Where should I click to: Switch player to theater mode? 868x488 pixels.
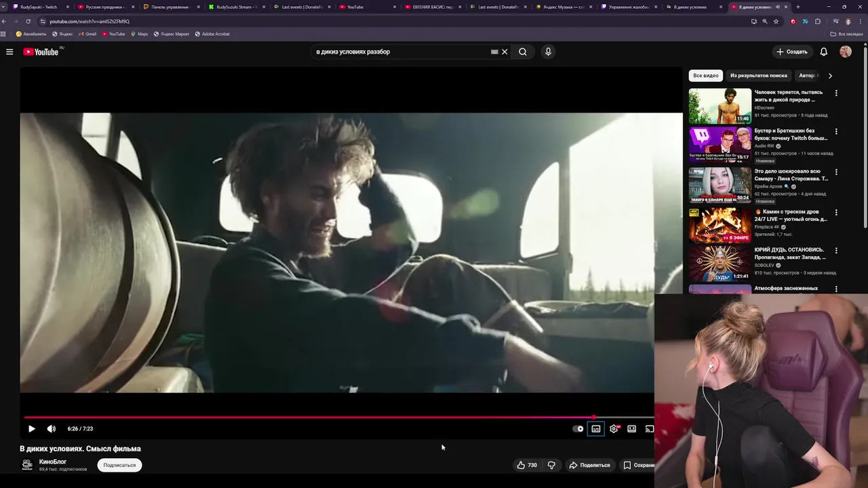coord(631,428)
